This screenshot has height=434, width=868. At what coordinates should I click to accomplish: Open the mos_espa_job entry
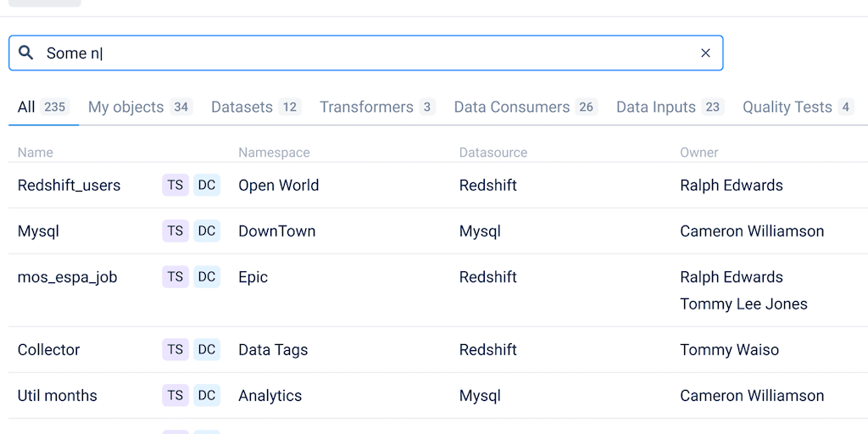click(x=68, y=277)
